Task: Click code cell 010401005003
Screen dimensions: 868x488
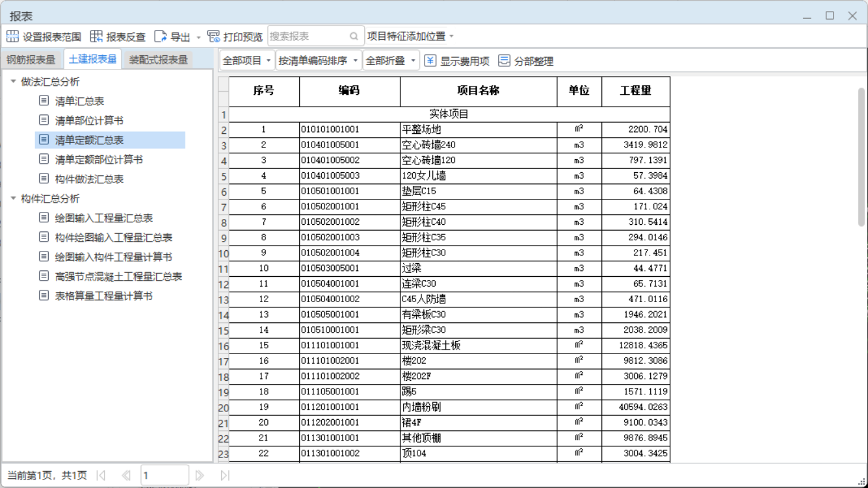Action: (x=350, y=175)
